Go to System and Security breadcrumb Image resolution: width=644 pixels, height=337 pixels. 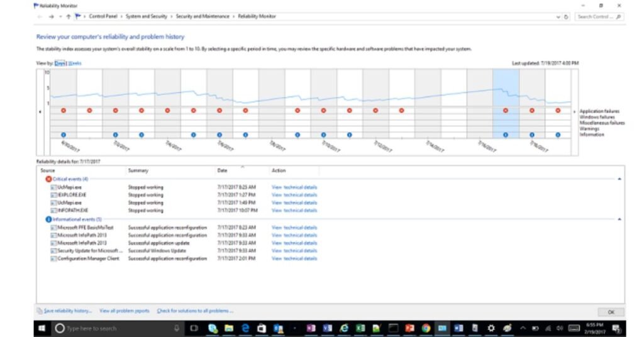pyautogui.click(x=146, y=16)
